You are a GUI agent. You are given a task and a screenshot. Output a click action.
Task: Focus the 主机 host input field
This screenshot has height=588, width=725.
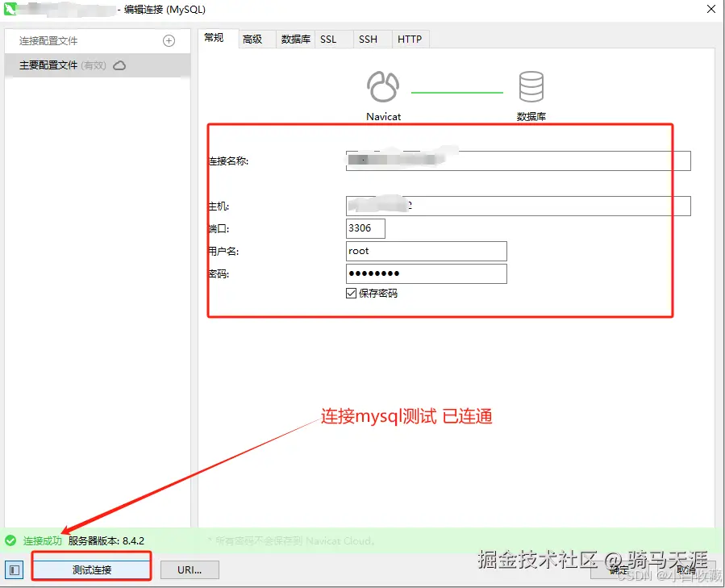518,206
